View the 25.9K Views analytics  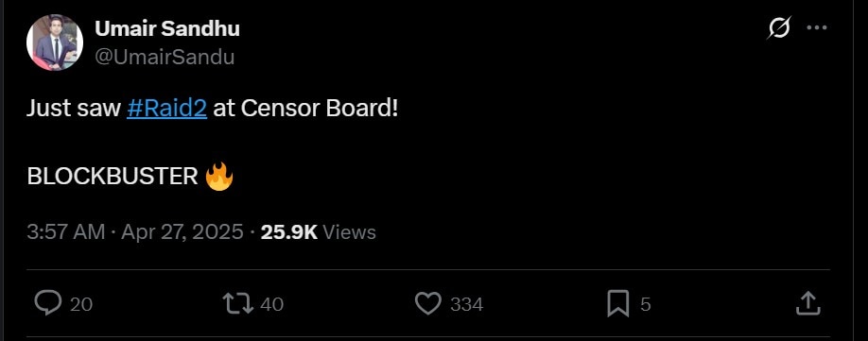[319, 232]
